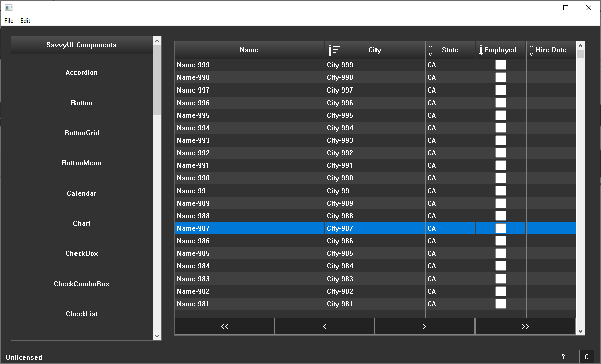Click the question mark help icon
The height and width of the screenshot is (364, 601).
563,357
